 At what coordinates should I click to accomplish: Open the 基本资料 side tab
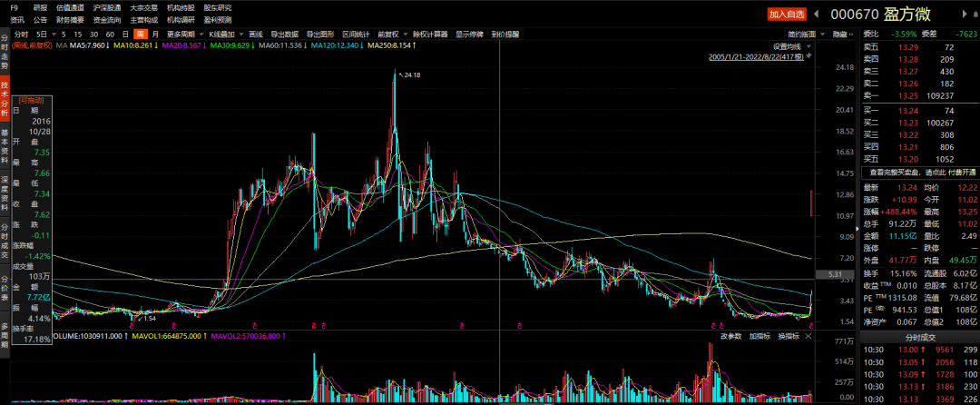(5, 145)
